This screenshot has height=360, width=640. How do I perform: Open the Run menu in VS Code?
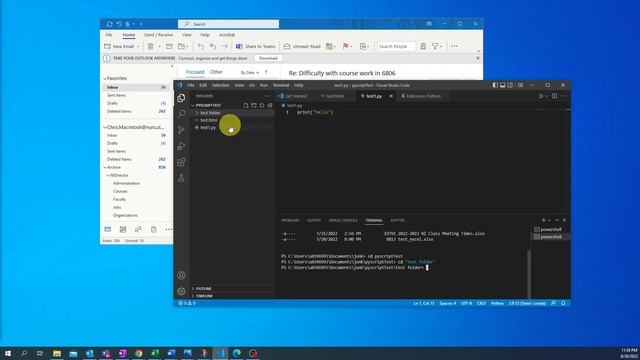click(264, 85)
